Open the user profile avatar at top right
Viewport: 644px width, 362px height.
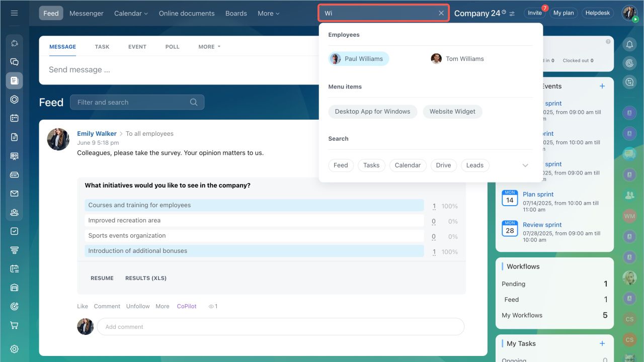click(x=629, y=13)
